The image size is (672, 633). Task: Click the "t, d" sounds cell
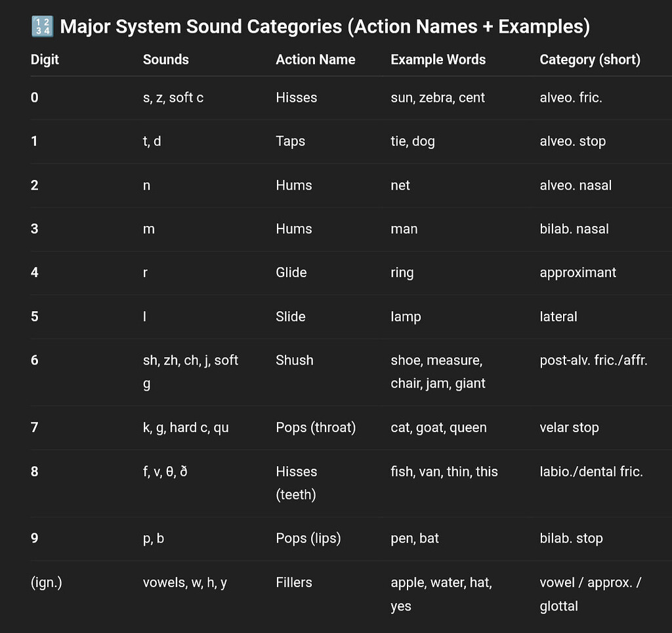point(152,141)
